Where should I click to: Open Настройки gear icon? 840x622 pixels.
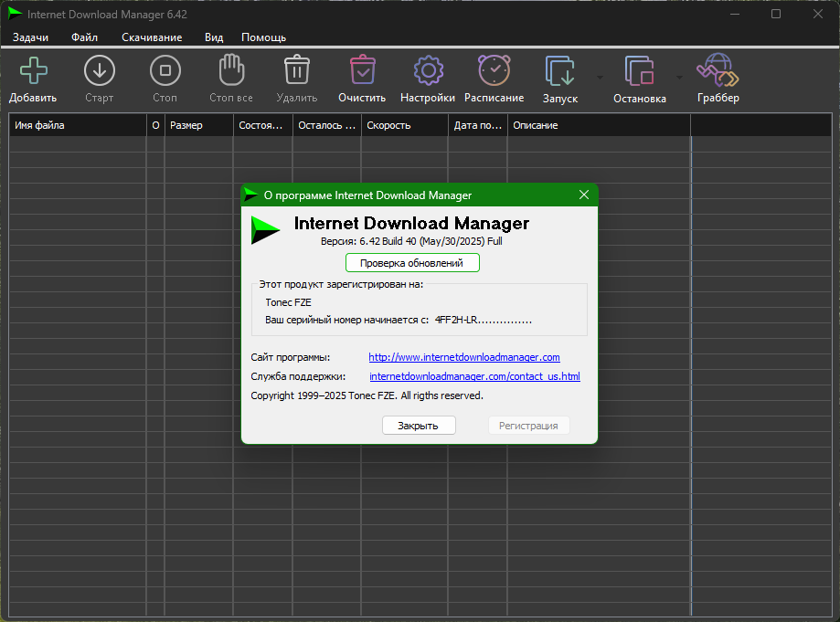[x=428, y=70]
